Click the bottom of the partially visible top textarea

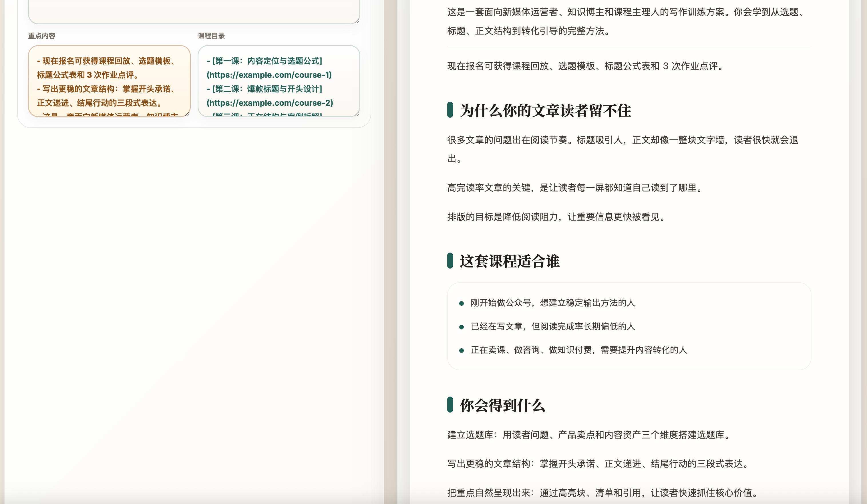click(194, 12)
